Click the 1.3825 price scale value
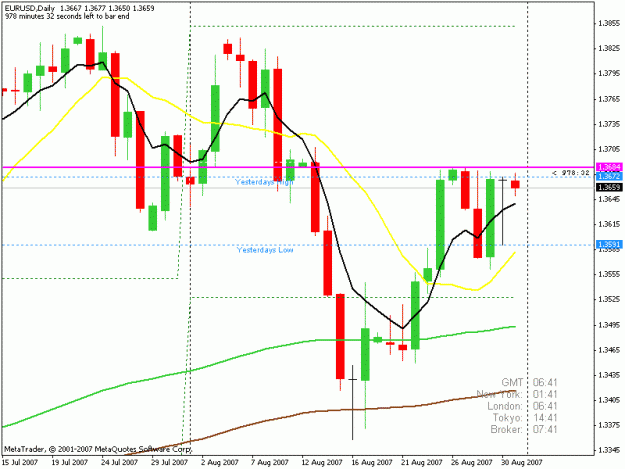625x469 pixels. (x=609, y=49)
